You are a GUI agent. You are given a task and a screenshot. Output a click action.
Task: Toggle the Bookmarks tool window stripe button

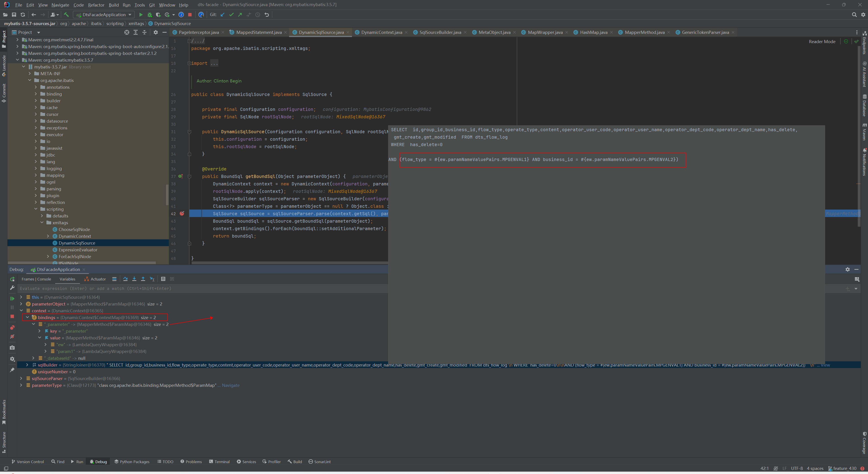(x=4, y=412)
